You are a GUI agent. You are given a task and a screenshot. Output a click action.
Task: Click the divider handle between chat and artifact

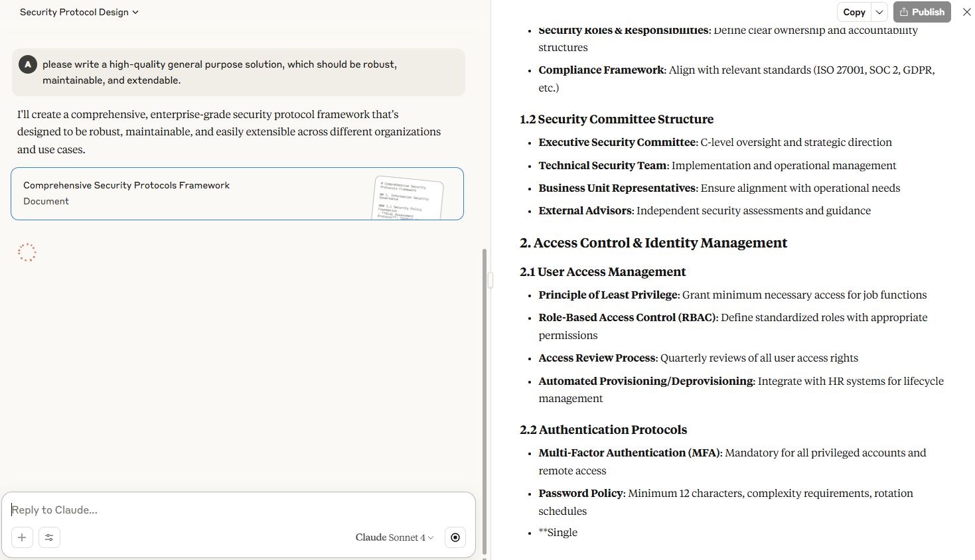click(490, 280)
